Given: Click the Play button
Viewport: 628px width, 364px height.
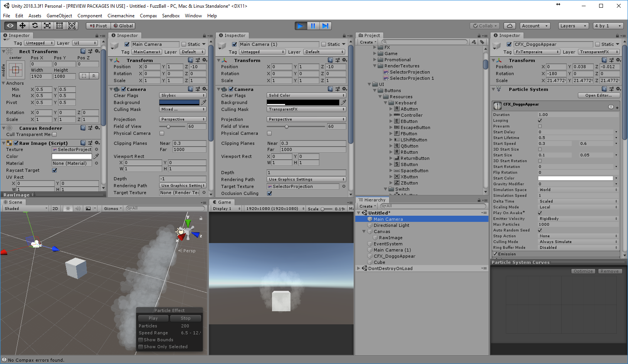Looking at the screenshot, I should coord(301,26).
